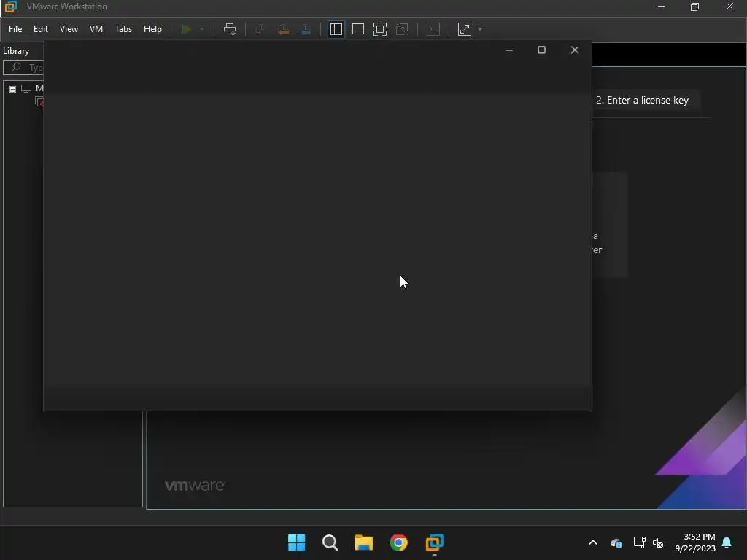Click the Full Screen mode icon
Viewport: 747px width, 560px height.
(379, 29)
